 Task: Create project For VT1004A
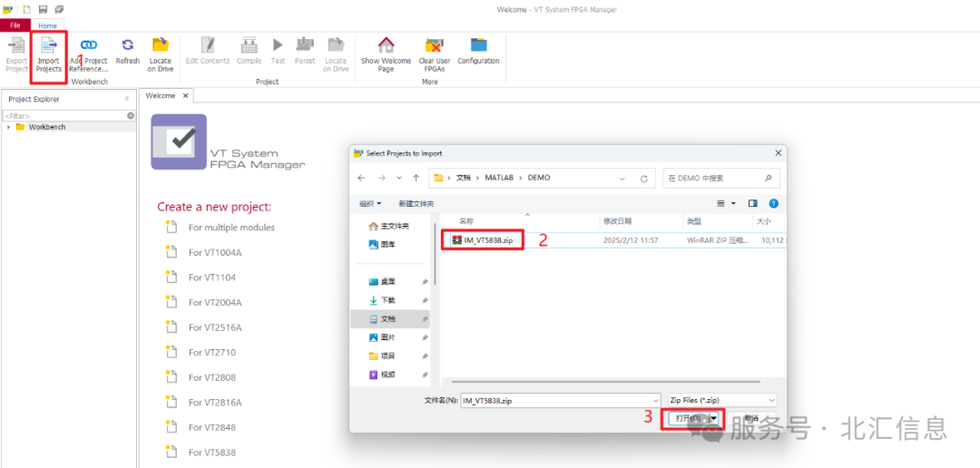(214, 252)
